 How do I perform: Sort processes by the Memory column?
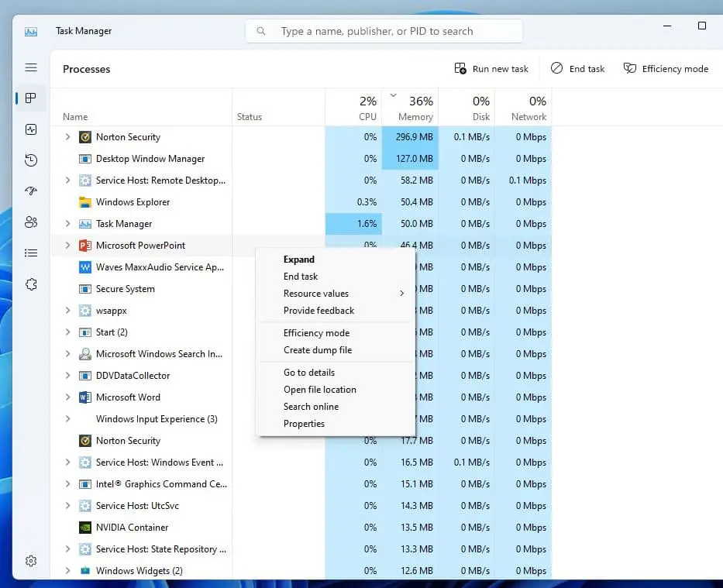[x=415, y=108]
